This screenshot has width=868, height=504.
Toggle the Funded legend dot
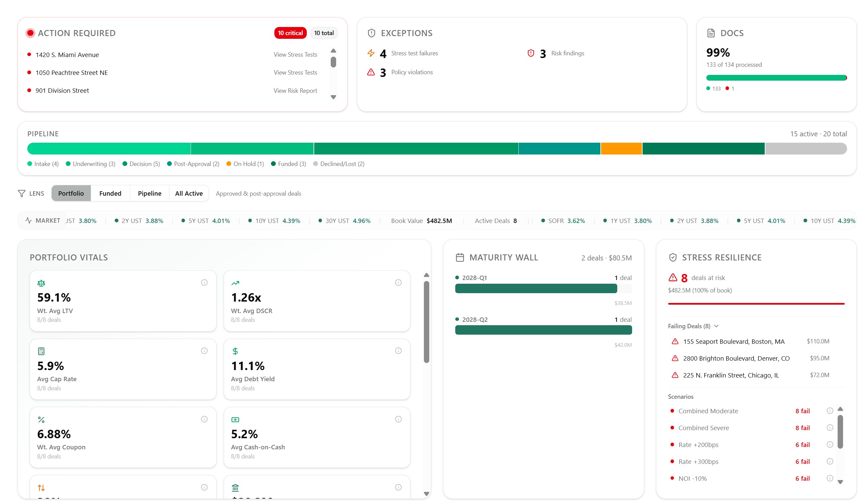[x=273, y=164]
